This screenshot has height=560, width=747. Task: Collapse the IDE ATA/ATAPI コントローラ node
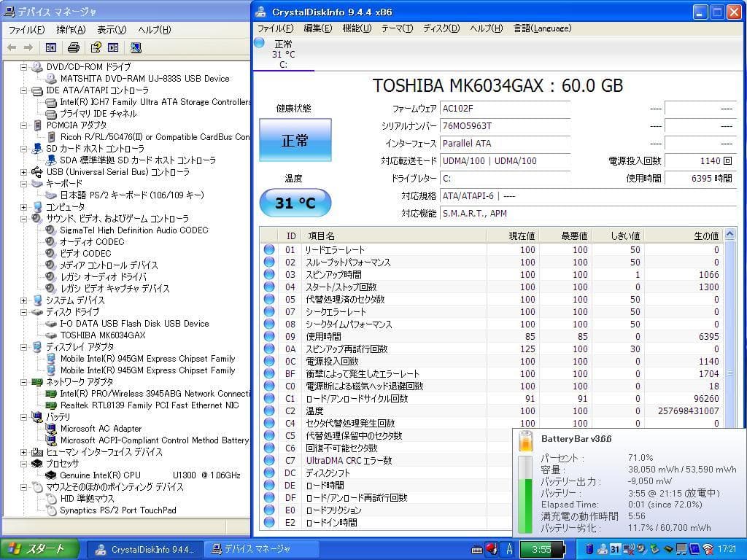tap(23, 90)
